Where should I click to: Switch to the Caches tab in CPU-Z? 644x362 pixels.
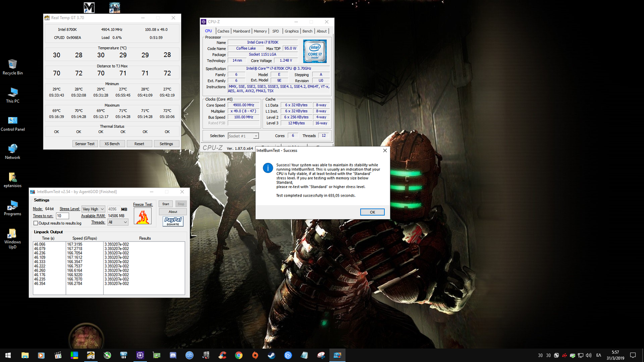(223, 31)
